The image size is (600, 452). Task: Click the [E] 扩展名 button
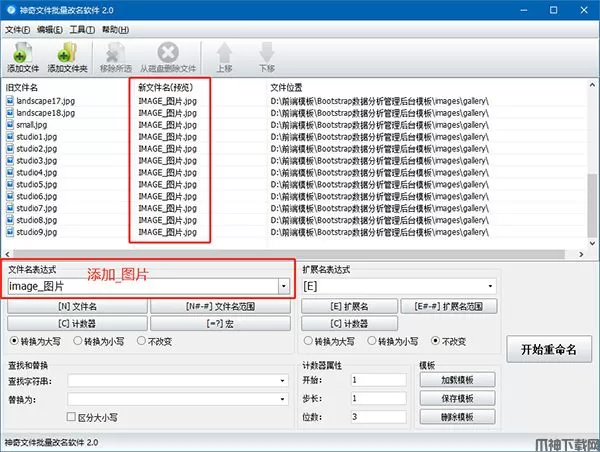349,307
